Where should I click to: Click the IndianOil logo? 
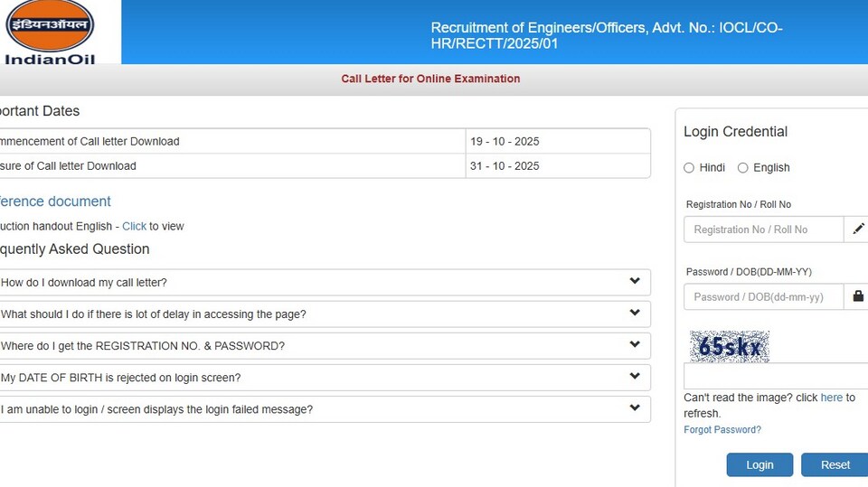click(x=50, y=33)
